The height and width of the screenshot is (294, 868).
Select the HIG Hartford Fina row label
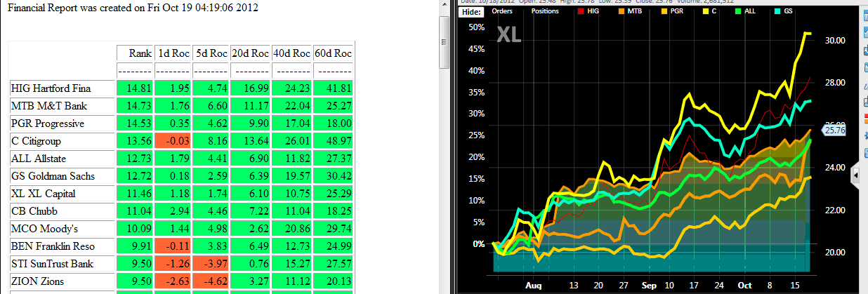[x=62, y=88]
